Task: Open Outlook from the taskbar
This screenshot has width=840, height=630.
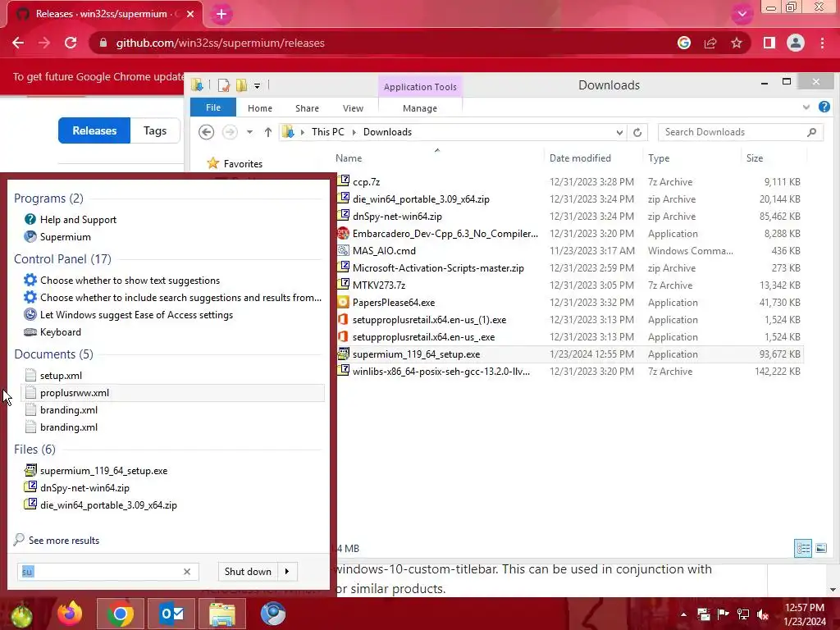Action: coord(171,614)
